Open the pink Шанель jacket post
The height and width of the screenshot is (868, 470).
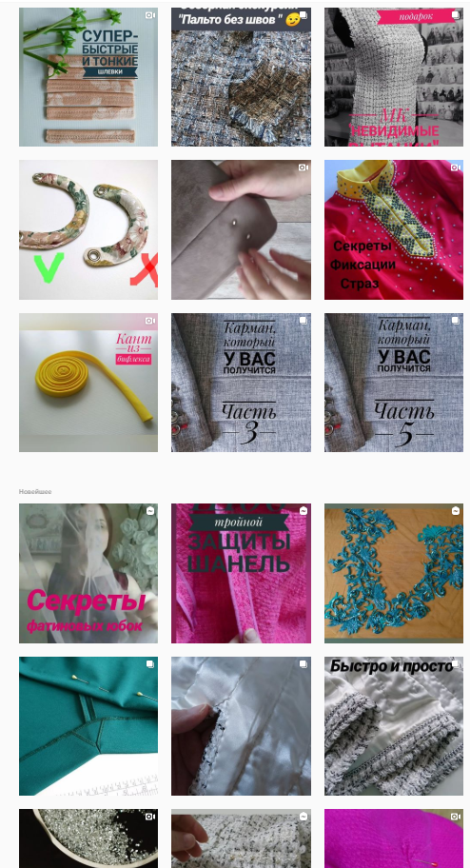click(241, 573)
